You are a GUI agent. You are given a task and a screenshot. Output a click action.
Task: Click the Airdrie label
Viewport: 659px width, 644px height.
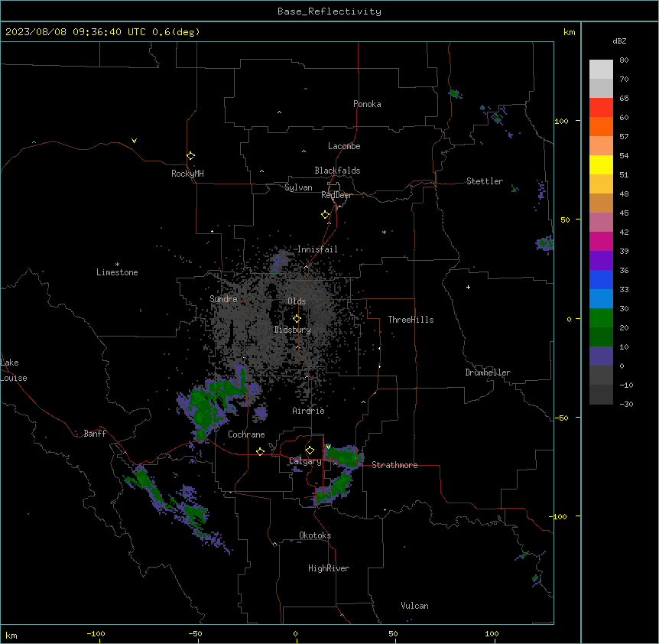(308, 411)
